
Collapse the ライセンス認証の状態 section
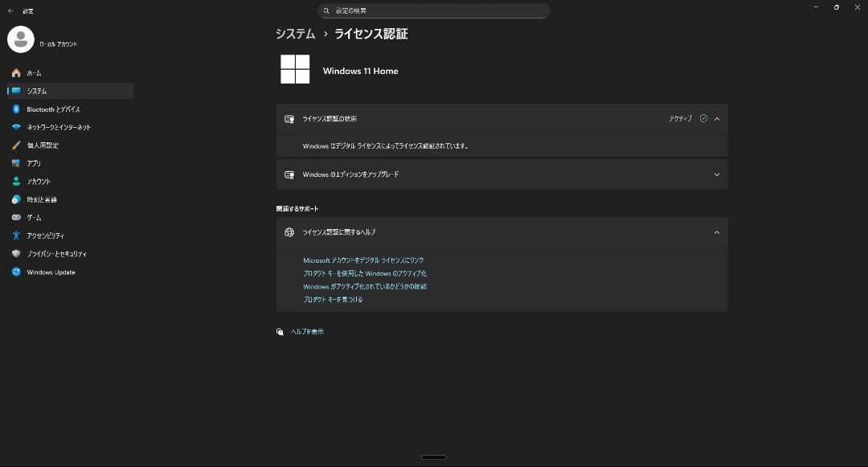coord(717,119)
